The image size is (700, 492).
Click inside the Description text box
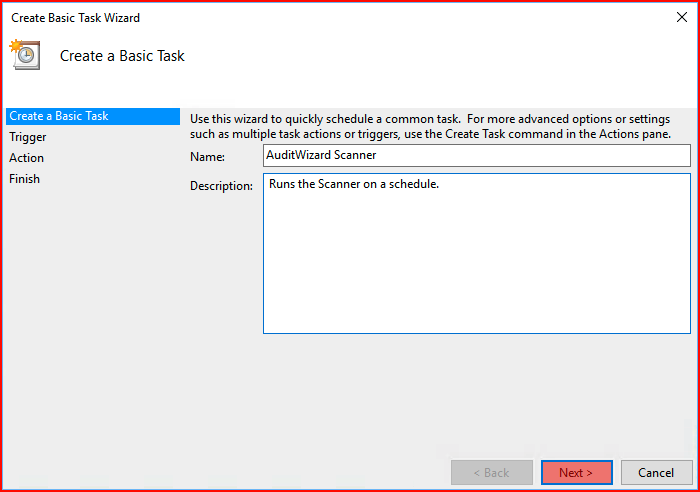click(477, 254)
